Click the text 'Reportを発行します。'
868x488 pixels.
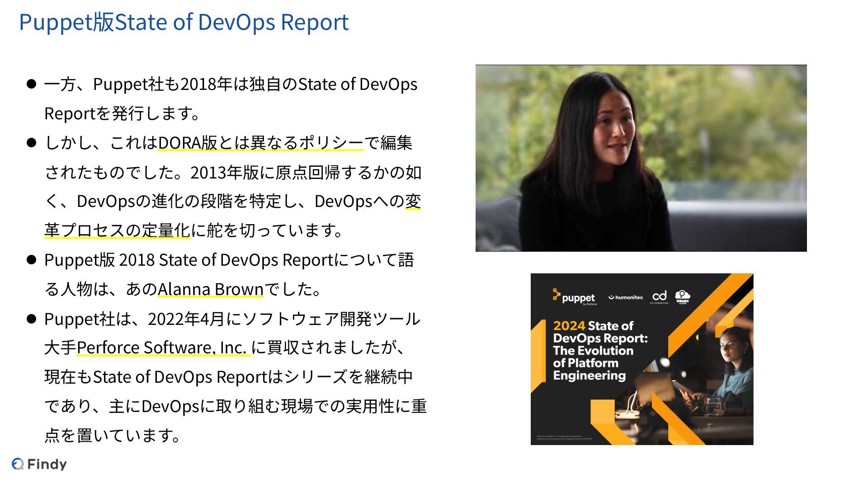(122, 113)
